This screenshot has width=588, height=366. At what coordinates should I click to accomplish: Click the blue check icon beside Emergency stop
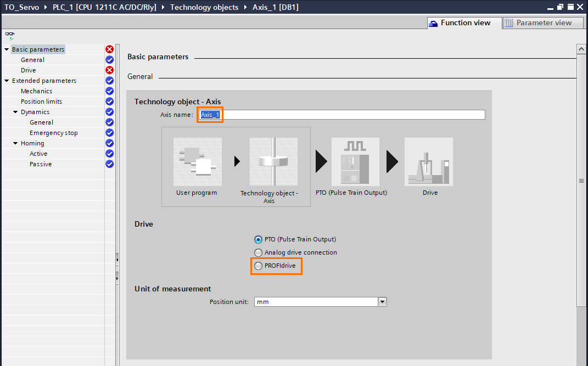109,133
